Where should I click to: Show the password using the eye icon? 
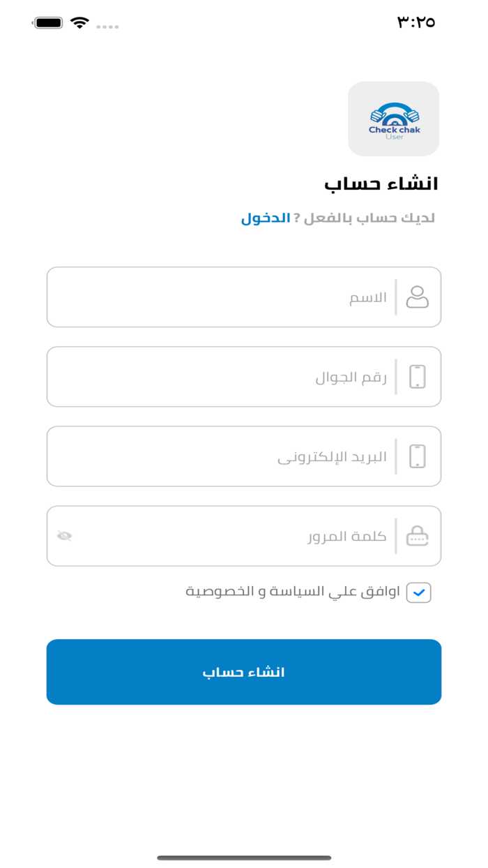[65, 535]
